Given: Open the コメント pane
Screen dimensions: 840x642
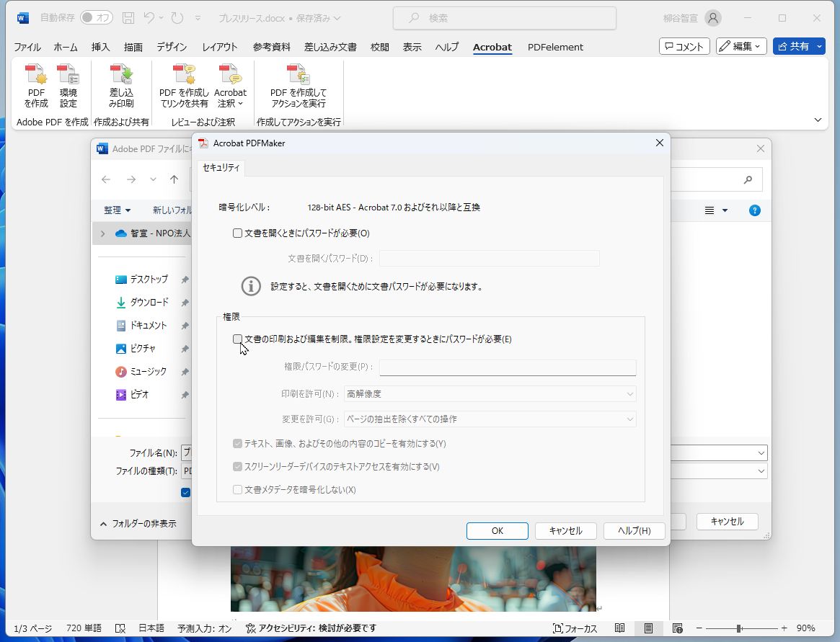Looking at the screenshot, I should click(684, 46).
